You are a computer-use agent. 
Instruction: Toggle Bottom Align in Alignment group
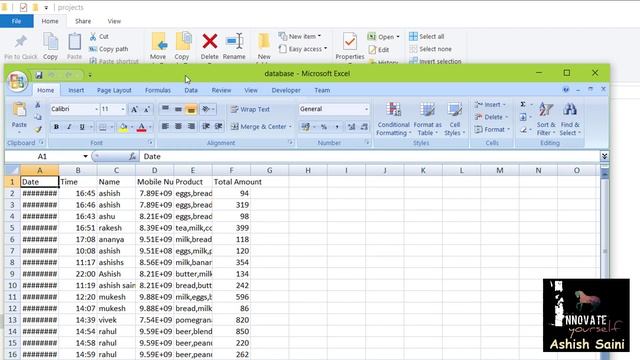[x=191, y=109]
